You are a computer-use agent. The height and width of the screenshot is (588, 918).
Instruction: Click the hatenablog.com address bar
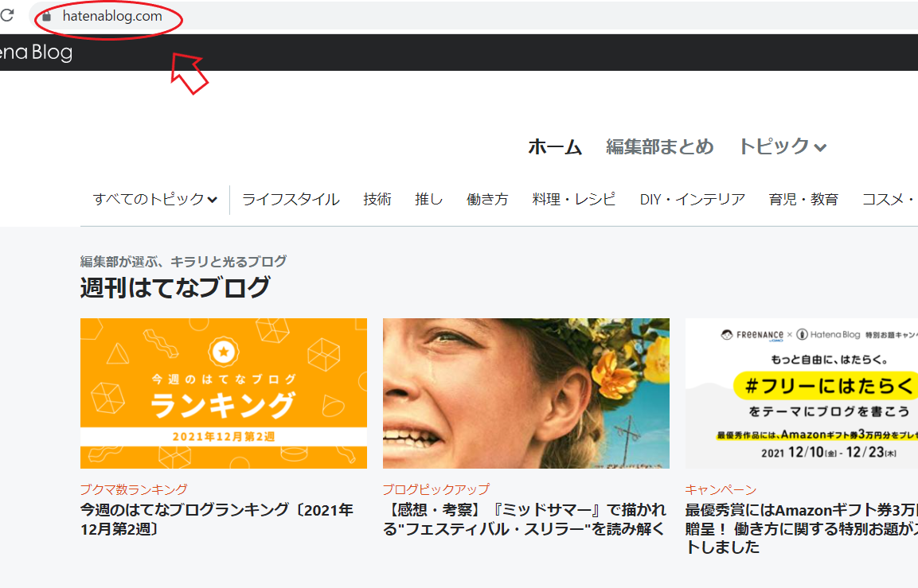473,16
